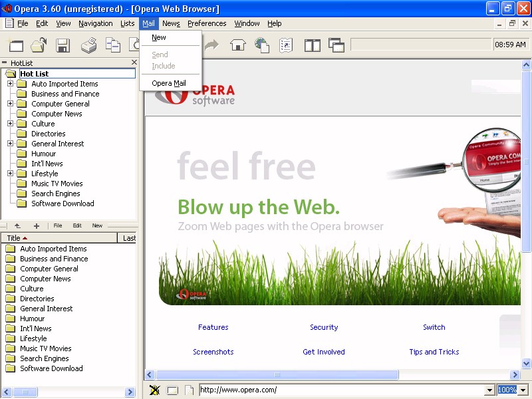Click the Edit button in HotList bar
Image resolution: width=532 pixels, height=399 pixels.
(77, 225)
